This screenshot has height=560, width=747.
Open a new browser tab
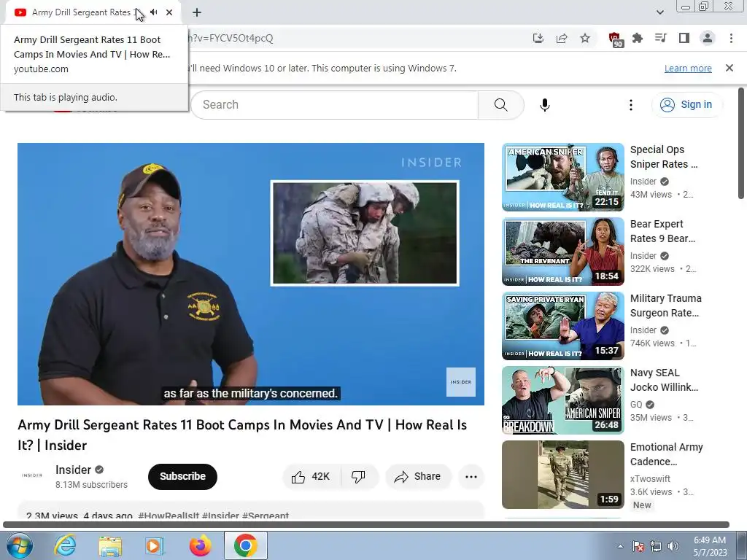[197, 12]
